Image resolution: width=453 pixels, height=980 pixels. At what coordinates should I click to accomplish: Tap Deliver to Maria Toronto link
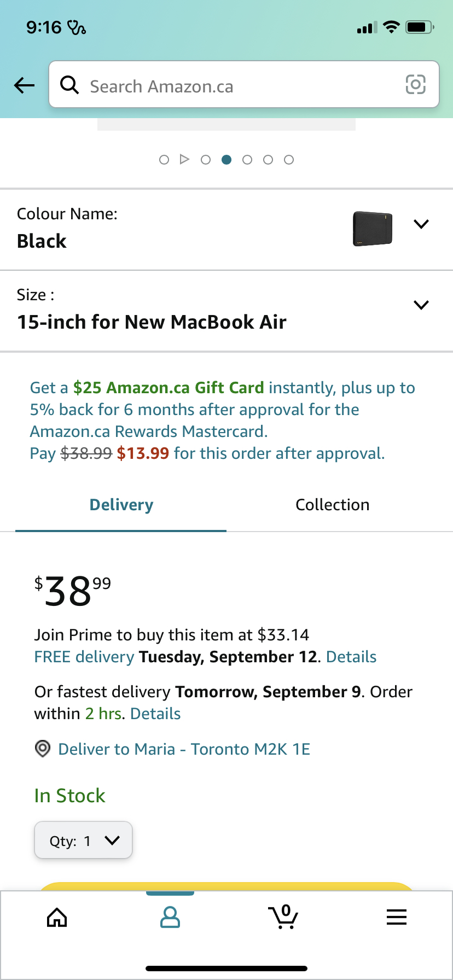[184, 749]
